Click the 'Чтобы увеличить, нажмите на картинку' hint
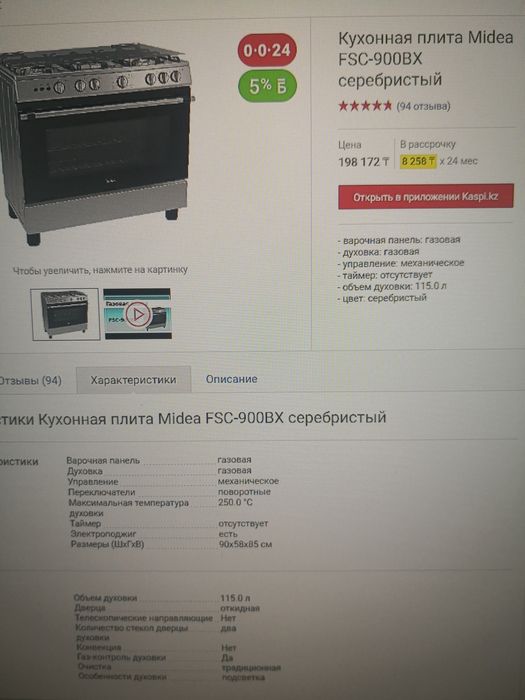 click(100, 270)
